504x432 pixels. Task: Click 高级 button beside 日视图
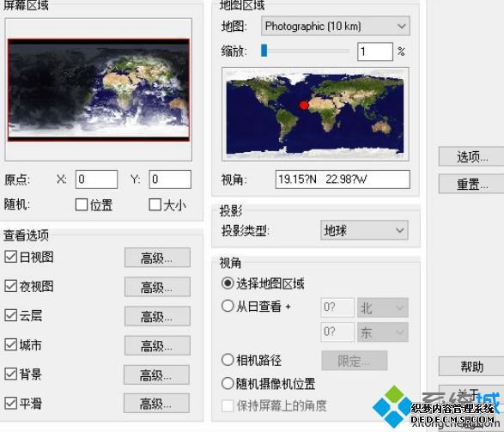coord(157,258)
